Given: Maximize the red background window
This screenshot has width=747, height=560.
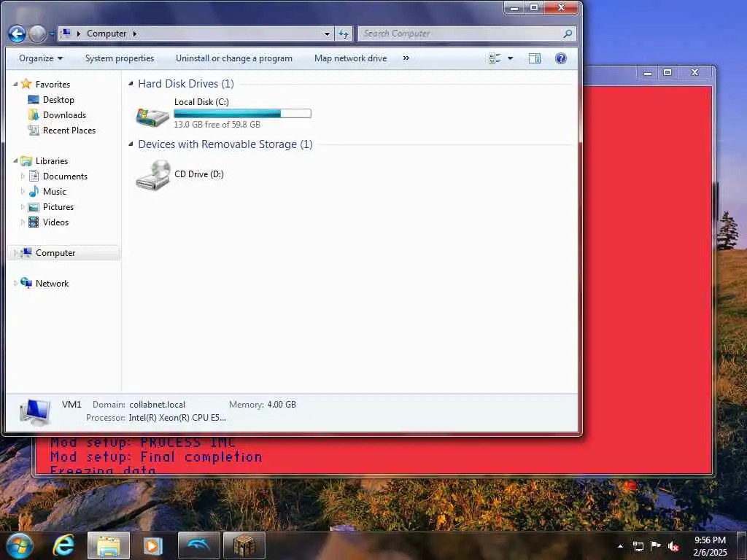Looking at the screenshot, I should [667, 72].
